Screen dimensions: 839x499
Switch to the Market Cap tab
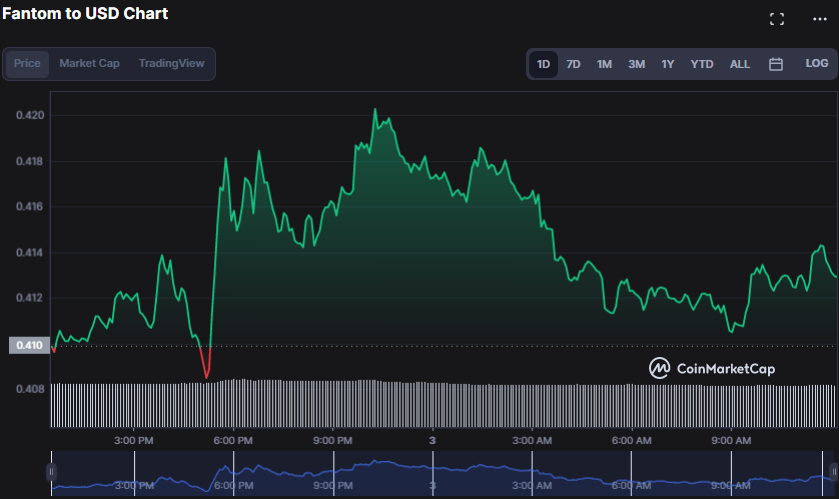(89, 64)
